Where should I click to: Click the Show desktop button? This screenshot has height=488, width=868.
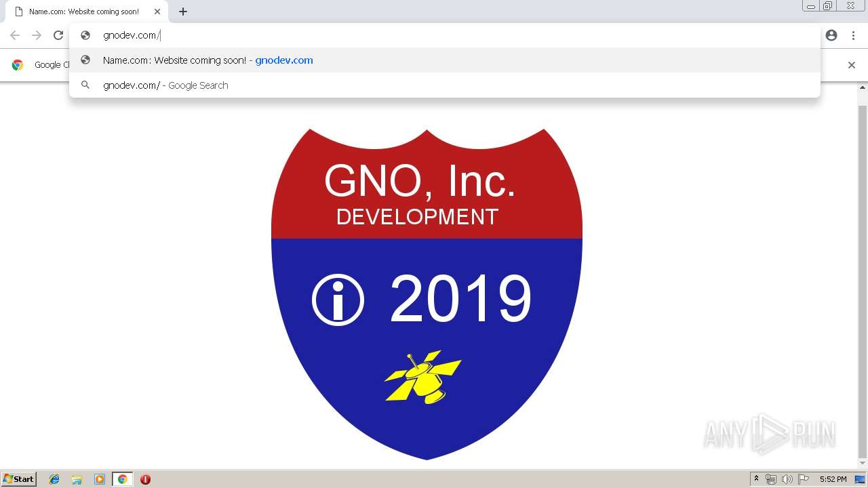[x=861, y=479]
